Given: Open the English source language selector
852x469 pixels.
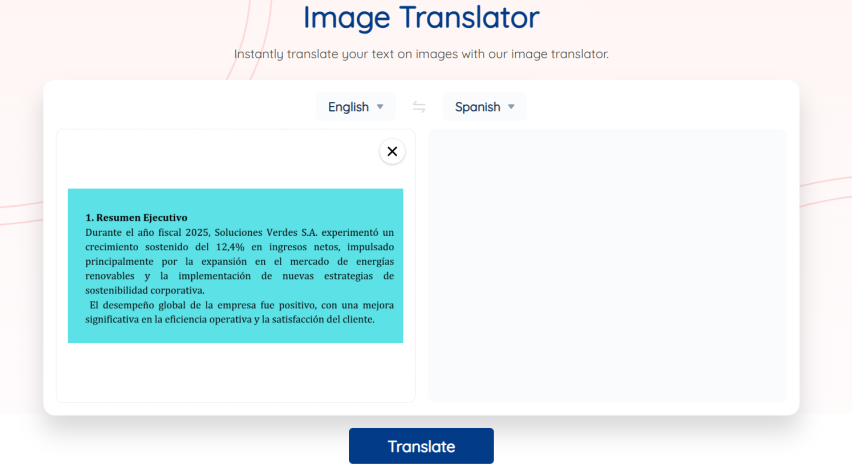Looking at the screenshot, I should pos(348,107).
